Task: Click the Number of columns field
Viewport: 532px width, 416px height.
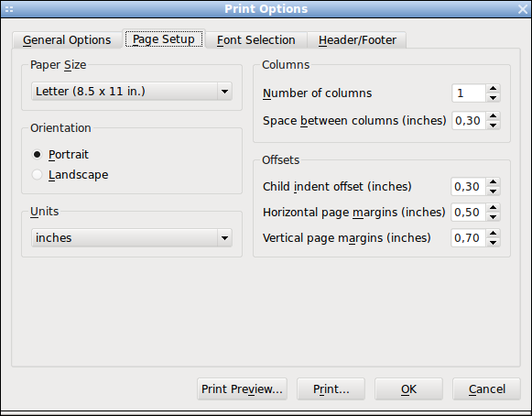Action: (469, 93)
